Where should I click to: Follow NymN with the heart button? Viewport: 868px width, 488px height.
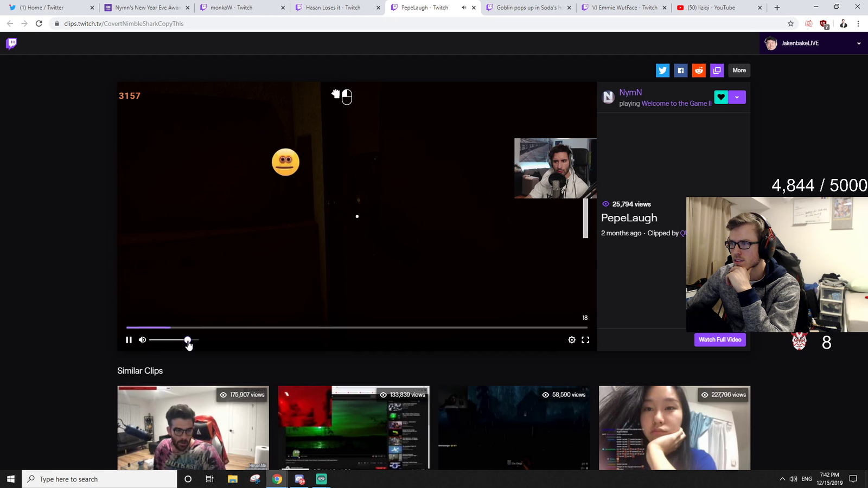coord(721,97)
